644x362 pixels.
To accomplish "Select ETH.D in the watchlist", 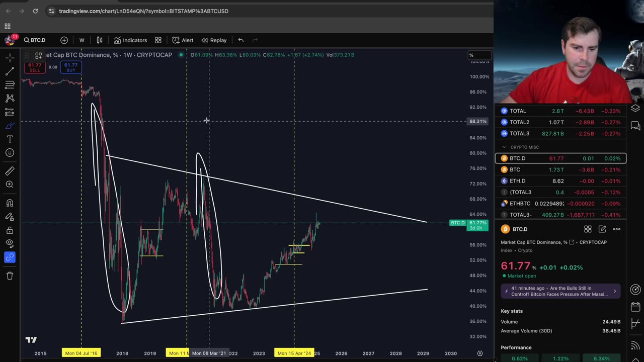I will (561, 181).
